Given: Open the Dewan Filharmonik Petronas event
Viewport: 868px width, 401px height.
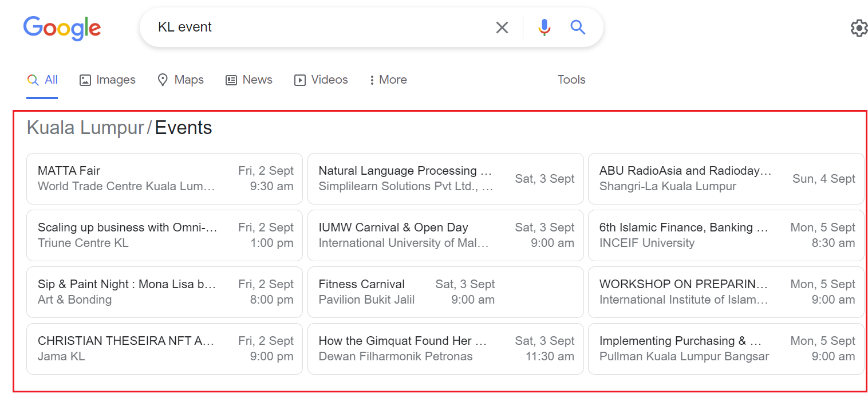Looking at the screenshot, I should click(445, 349).
